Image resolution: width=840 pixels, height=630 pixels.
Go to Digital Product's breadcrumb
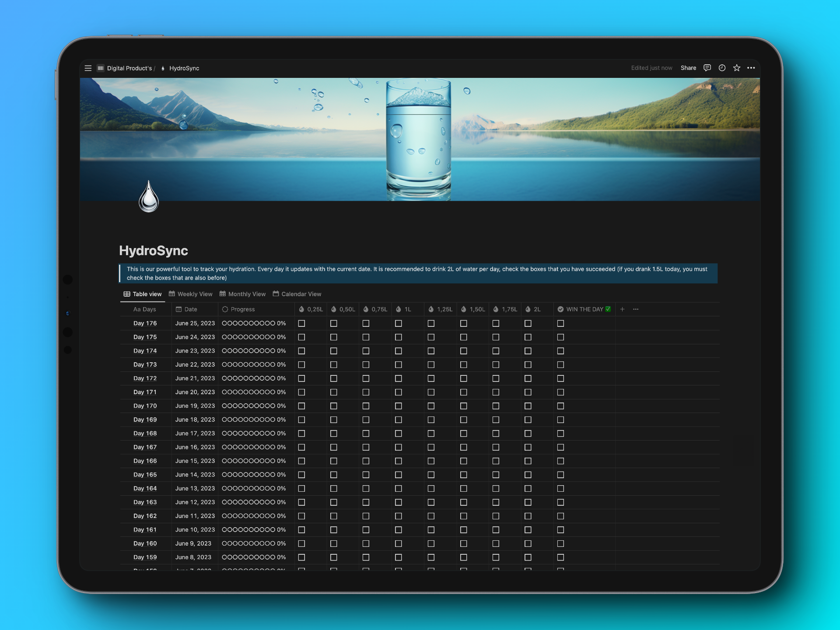click(x=129, y=68)
